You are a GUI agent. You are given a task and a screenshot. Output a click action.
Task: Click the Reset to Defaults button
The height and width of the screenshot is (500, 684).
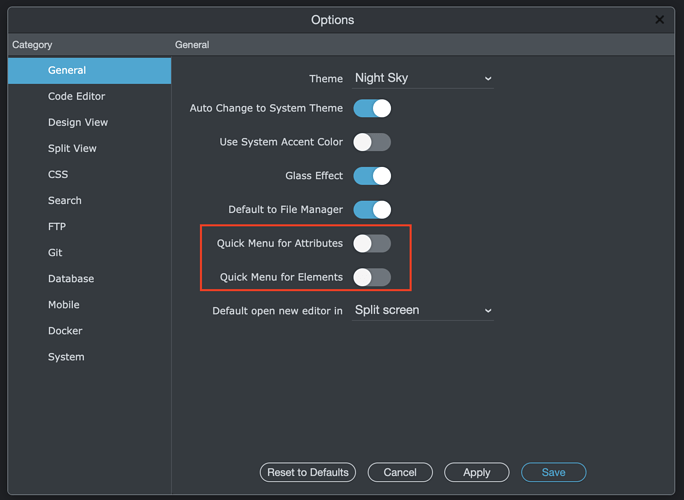(x=308, y=473)
